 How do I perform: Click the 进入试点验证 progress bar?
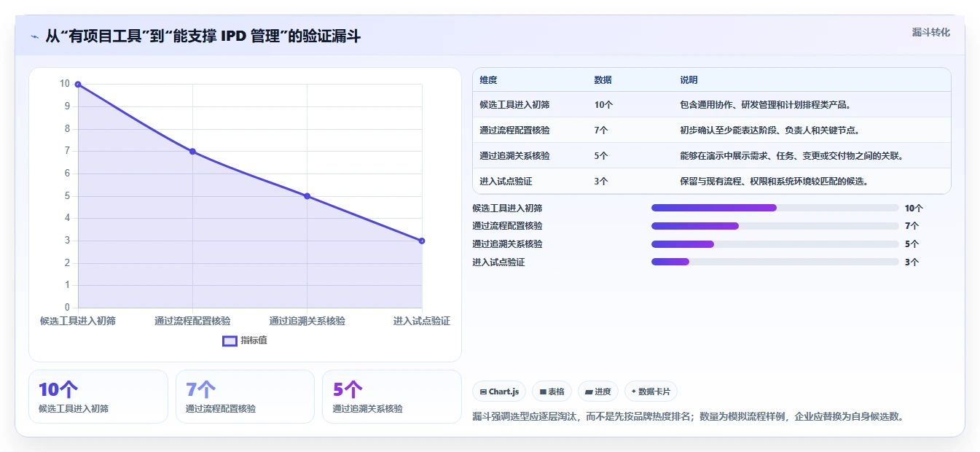775,262
